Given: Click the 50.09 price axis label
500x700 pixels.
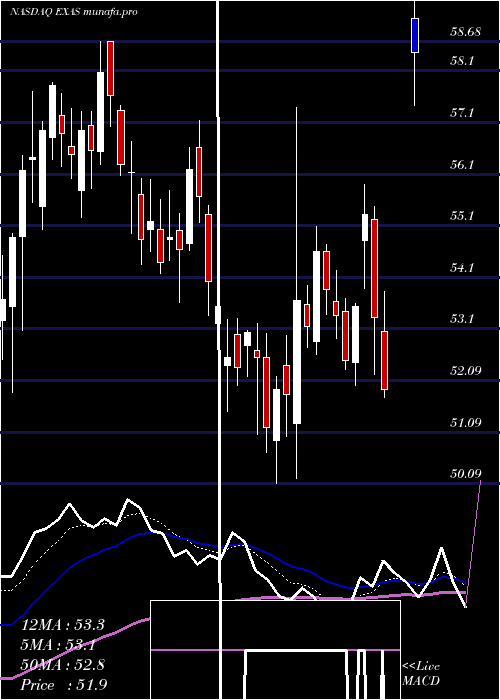Looking at the screenshot, I should point(466,474).
